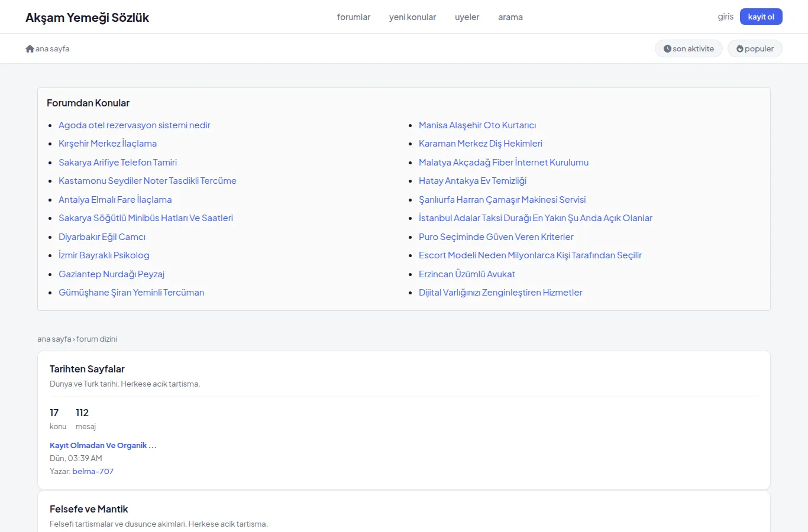The width and height of the screenshot is (808, 532).
Task: Click the kayit ol button
Action: (761, 17)
